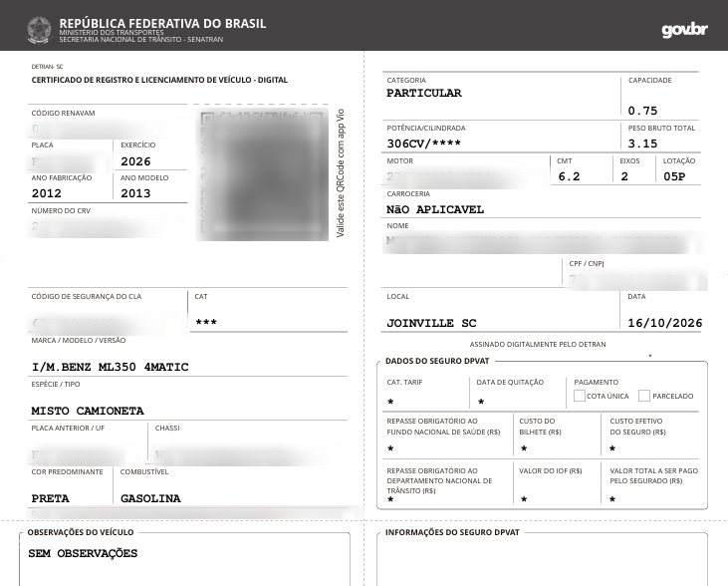The height and width of the screenshot is (586, 728).
Task: Click the ano fabricação value 2012
Action: point(47,193)
